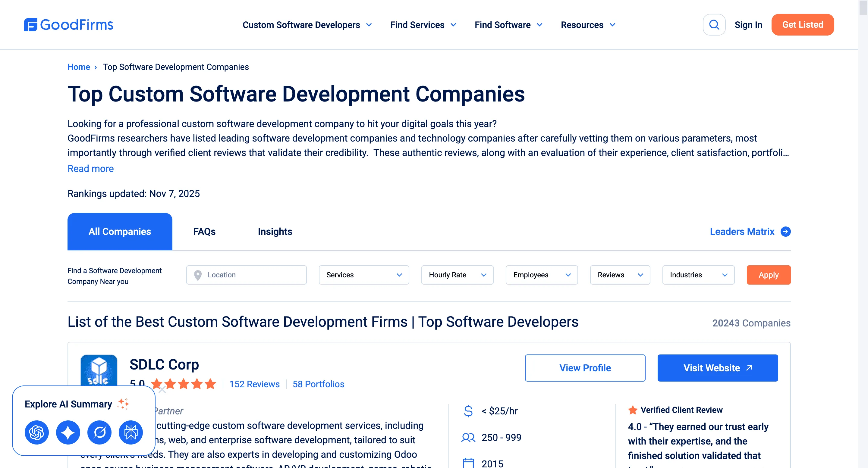
Task: Switch to the Insights tab
Action: pos(275,231)
